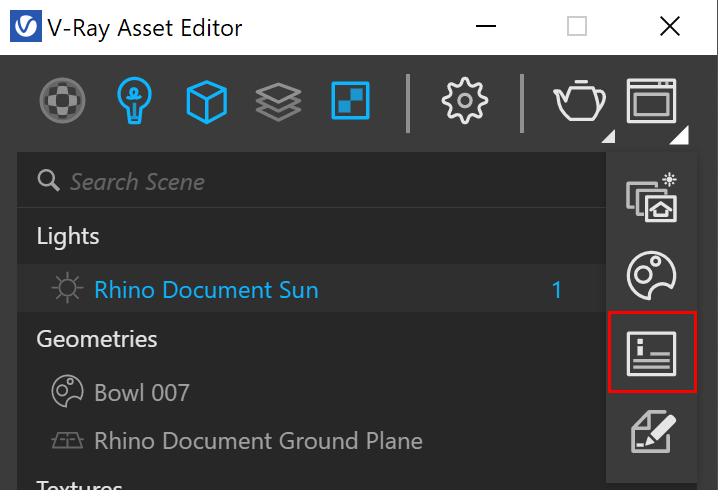
Task: Select the Render Elements layers icon
Action: coord(278,102)
